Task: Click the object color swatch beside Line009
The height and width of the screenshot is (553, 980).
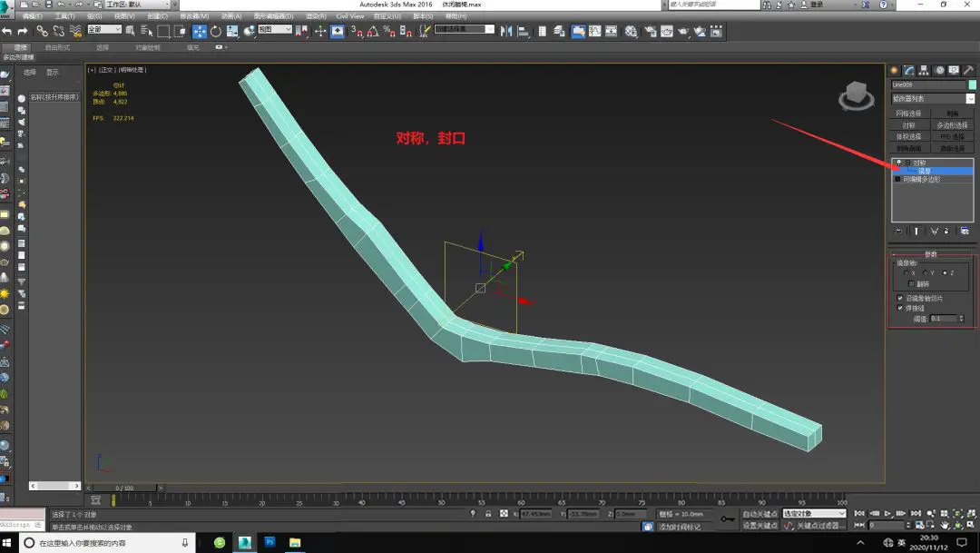Action: pos(972,84)
